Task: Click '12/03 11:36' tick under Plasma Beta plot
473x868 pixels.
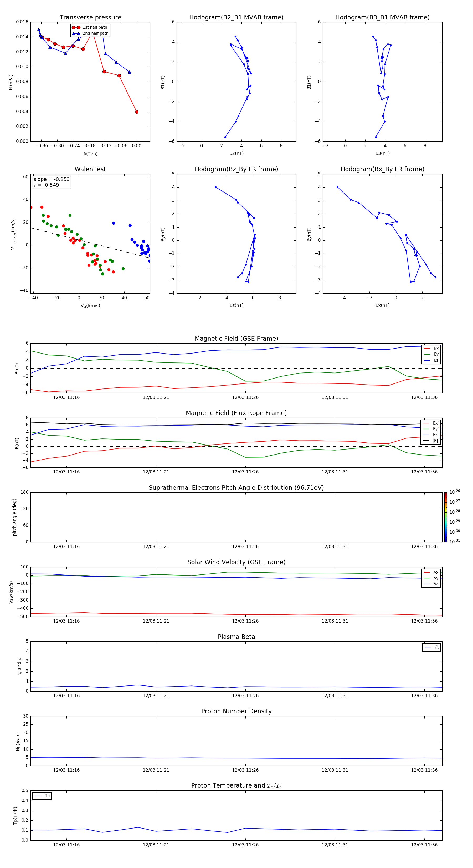Action: pos(424,696)
